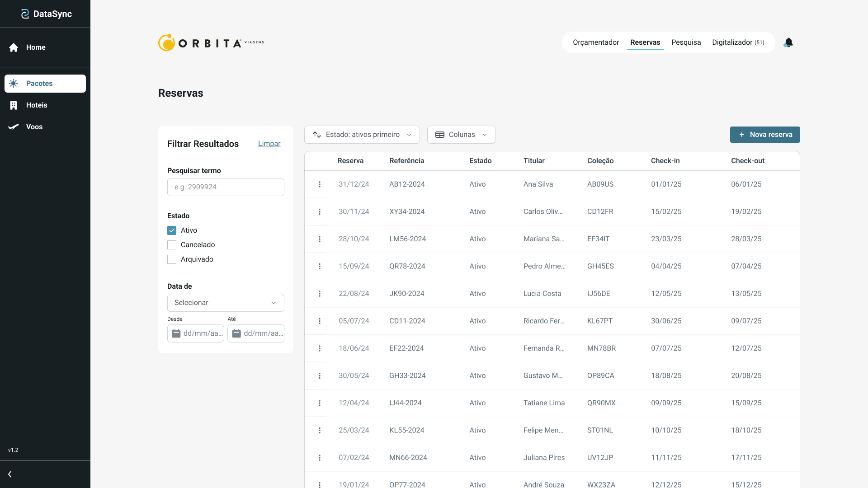Click the Home house icon in sidebar
The height and width of the screenshot is (488, 868).
14,47
